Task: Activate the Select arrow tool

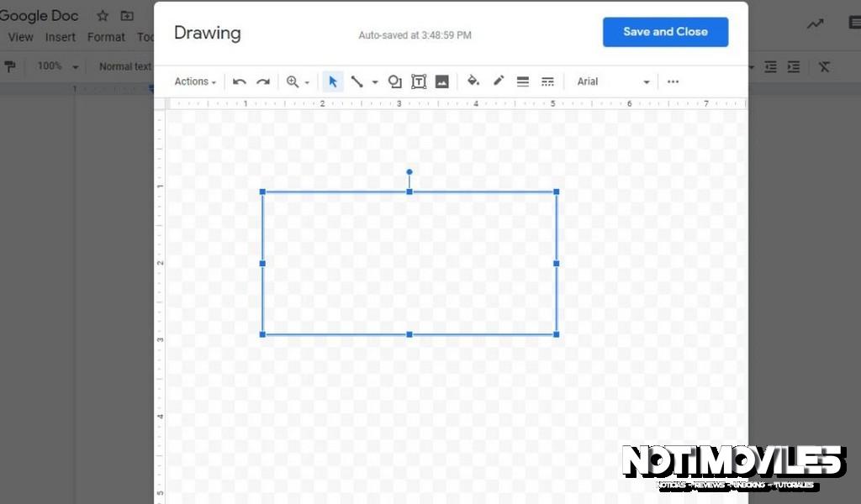Action: tap(333, 81)
